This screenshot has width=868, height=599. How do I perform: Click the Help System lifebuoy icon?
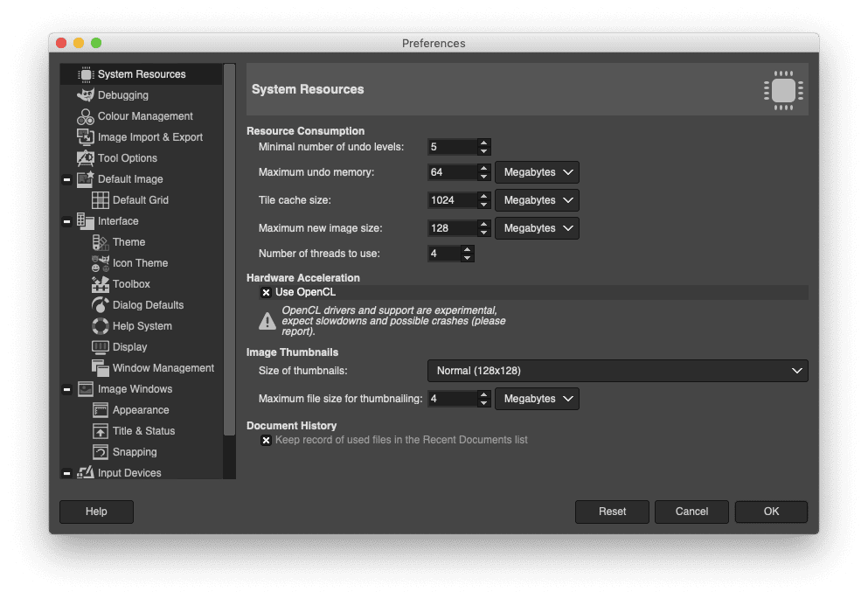point(101,326)
